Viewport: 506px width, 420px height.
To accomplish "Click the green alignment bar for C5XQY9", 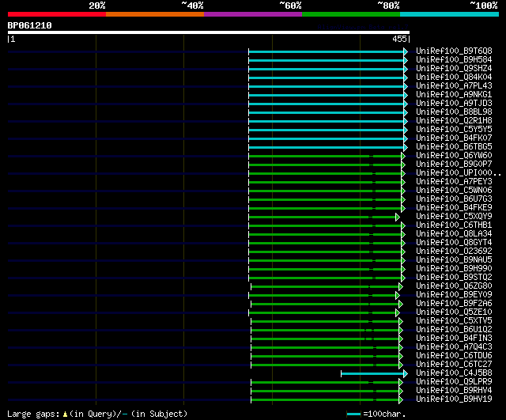I will 324,217.
